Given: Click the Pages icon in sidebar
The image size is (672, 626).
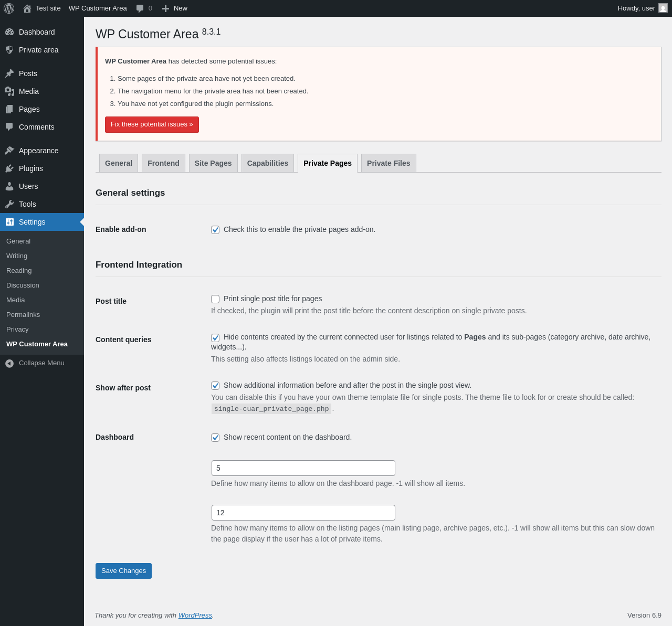Looking at the screenshot, I should coord(9,109).
